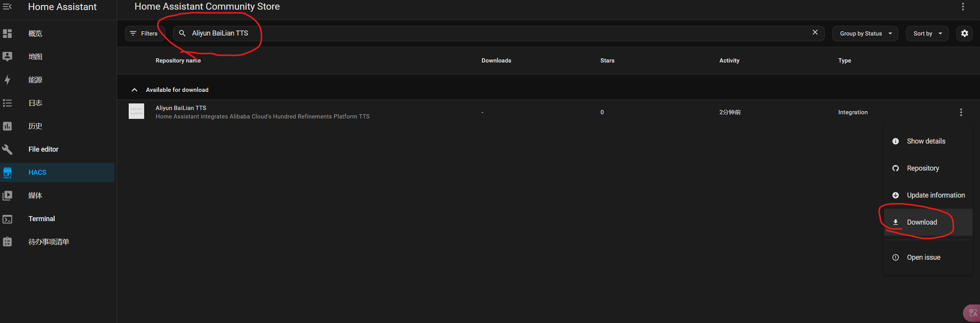Choose Show details from context menu
The height and width of the screenshot is (323, 980).
(x=928, y=141)
